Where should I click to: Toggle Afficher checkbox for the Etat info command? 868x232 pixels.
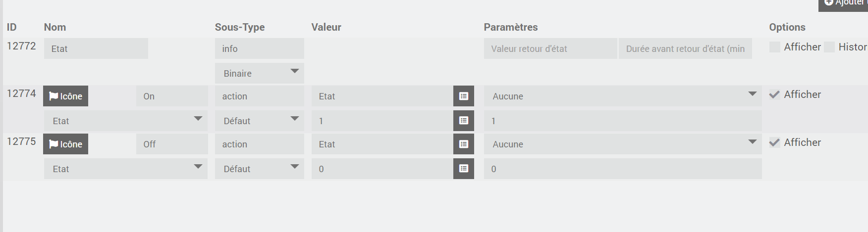coord(774,47)
